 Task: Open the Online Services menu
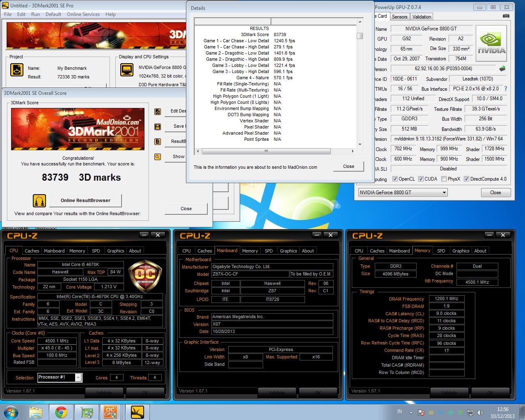83,14
